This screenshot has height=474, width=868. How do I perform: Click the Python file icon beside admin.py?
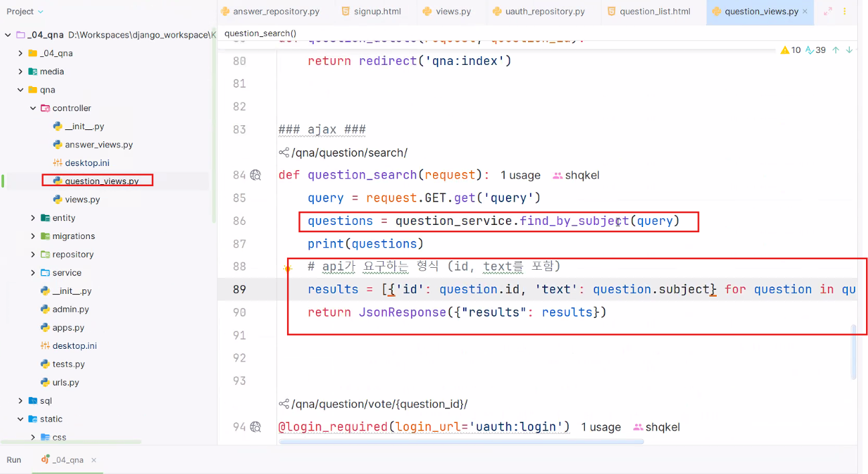[x=45, y=309]
